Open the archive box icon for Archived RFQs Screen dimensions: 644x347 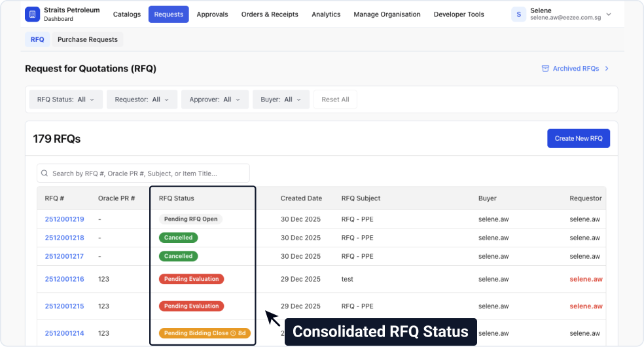coord(545,69)
